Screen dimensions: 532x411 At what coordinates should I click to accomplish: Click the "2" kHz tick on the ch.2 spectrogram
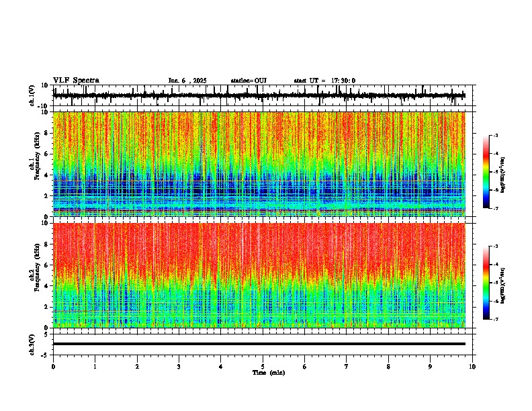(x=47, y=307)
